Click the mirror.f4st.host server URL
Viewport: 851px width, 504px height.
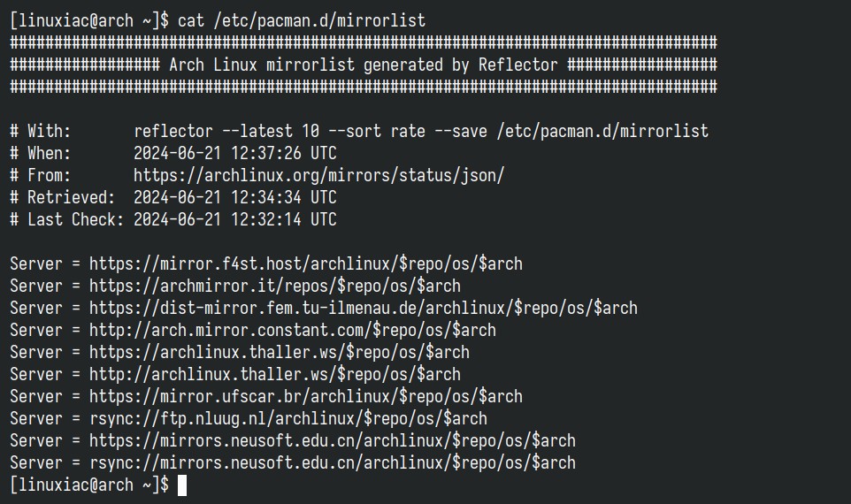click(305, 264)
